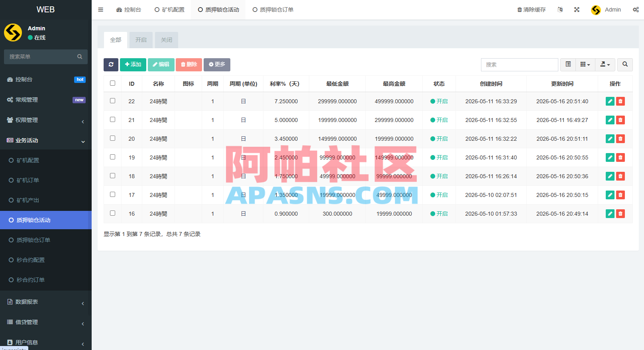Viewport: 644px width, 350px height.
Task: Click the refresh table button
Action: click(x=111, y=65)
